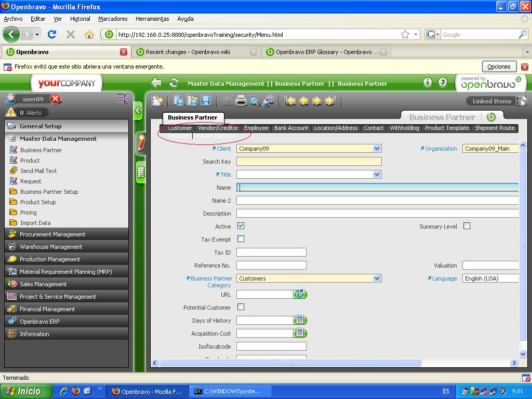The width and height of the screenshot is (532, 399).
Task: Open the Business Partner Category dropdown
Action: pos(377,278)
